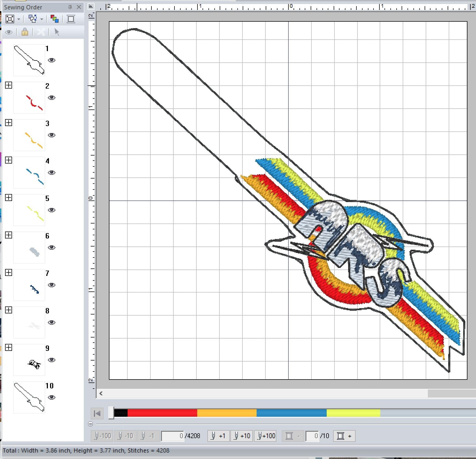Advance forward 10 stitches
This screenshot has width=476, height=459.
[242, 436]
